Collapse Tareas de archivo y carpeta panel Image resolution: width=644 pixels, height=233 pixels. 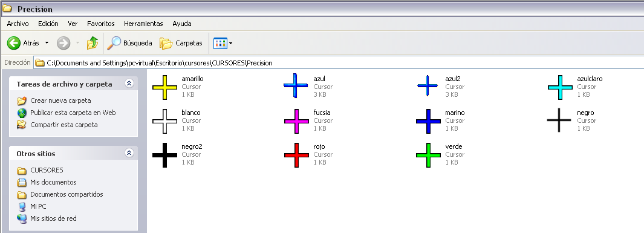[129, 84]
